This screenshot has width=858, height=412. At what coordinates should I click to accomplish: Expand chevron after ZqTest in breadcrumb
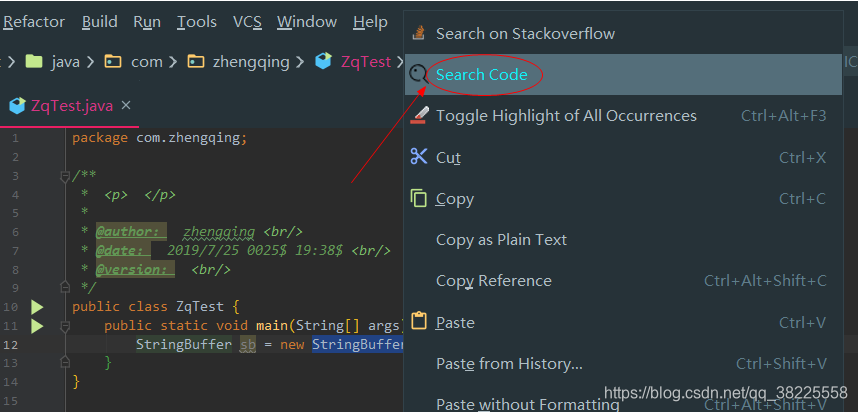(400, 62)
